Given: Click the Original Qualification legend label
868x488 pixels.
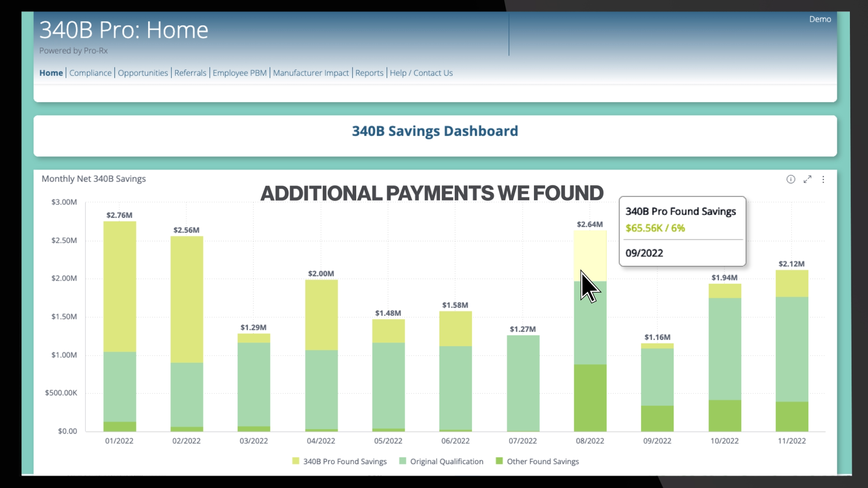Looking at the screenshot, I should point(447,461).
